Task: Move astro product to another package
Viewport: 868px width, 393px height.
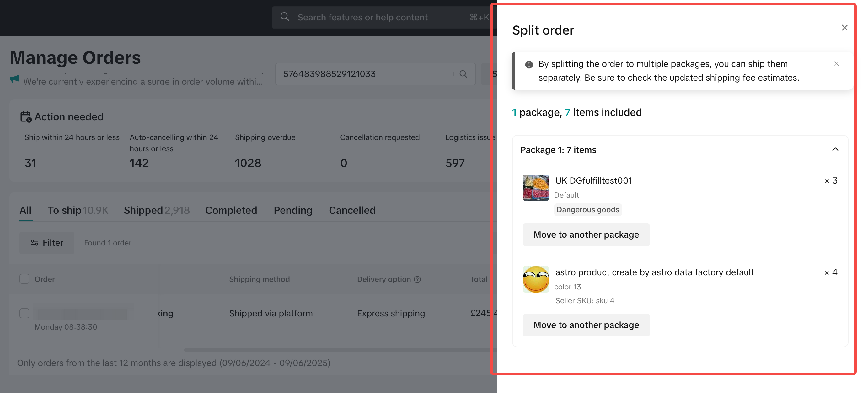Action: pyautogui.click(x=586, y=325)
